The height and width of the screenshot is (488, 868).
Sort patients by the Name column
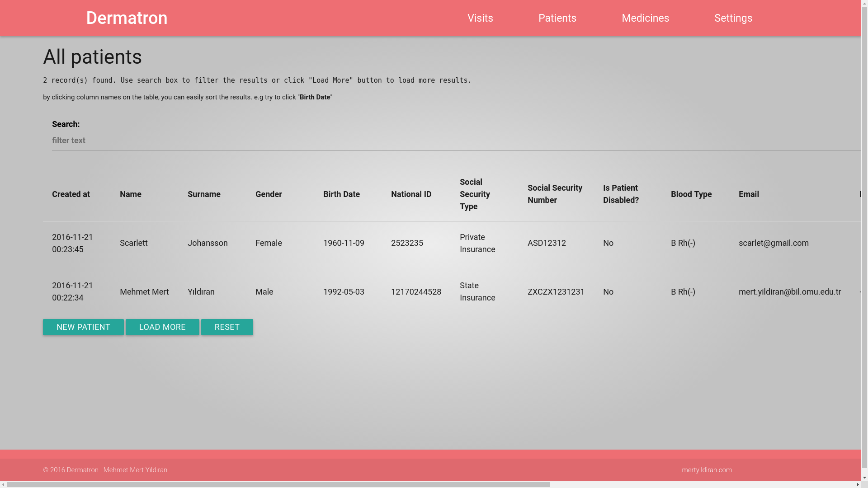click(x=131, y=194)
